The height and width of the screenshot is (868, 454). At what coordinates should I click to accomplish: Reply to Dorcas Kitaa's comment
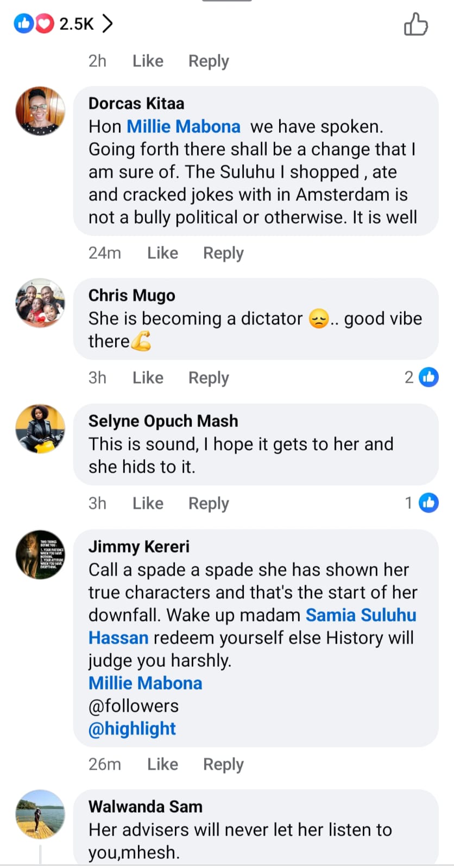223,253
